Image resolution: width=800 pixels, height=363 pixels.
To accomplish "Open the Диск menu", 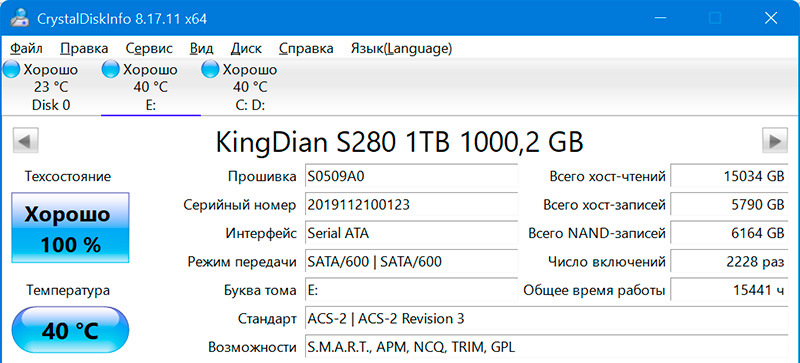I will tap(246, 49).
